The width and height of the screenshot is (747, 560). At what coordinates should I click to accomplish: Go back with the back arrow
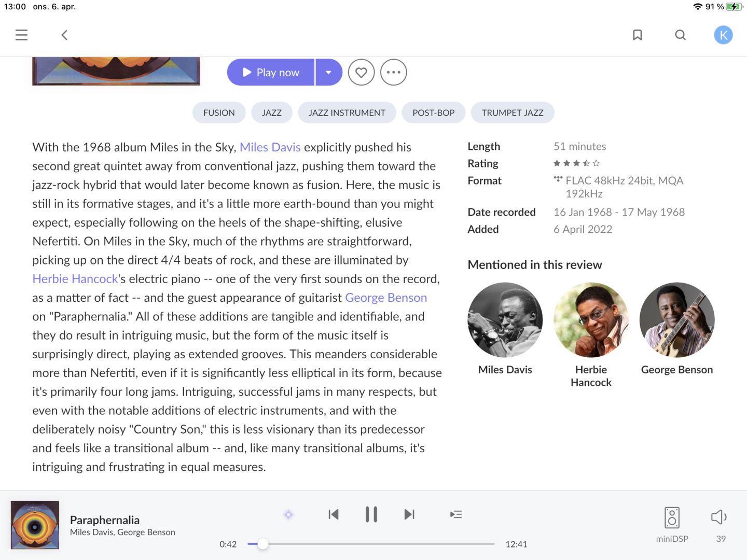point(64,35)
